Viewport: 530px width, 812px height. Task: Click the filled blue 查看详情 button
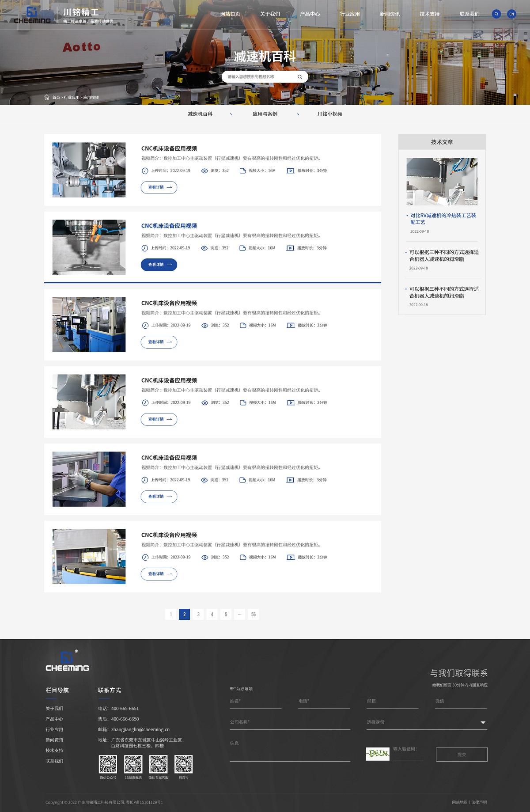[x=159, y=265]
